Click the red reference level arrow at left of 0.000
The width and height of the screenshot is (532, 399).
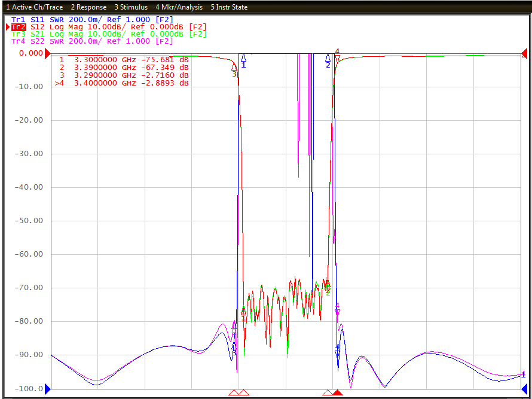pyautogui.click(x=48, y=53)
